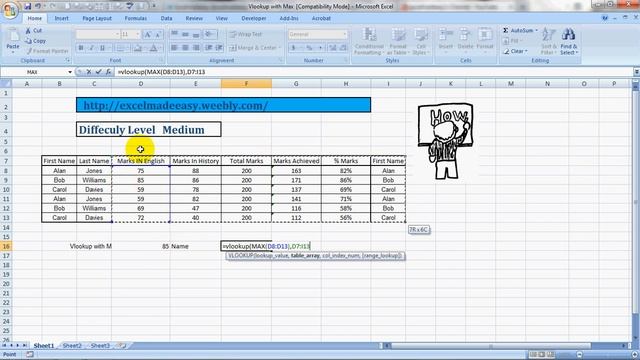Open the Format as Table gallery
This screenshot has height=360, width=640.
point(398,41)
